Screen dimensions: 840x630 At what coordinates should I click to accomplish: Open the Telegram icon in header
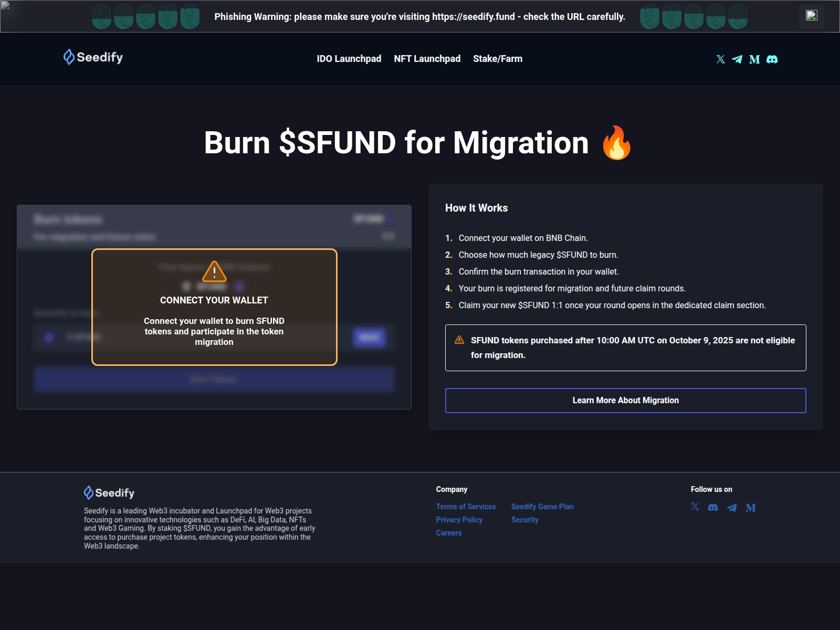pyautogui.click(x=737, y=59)
